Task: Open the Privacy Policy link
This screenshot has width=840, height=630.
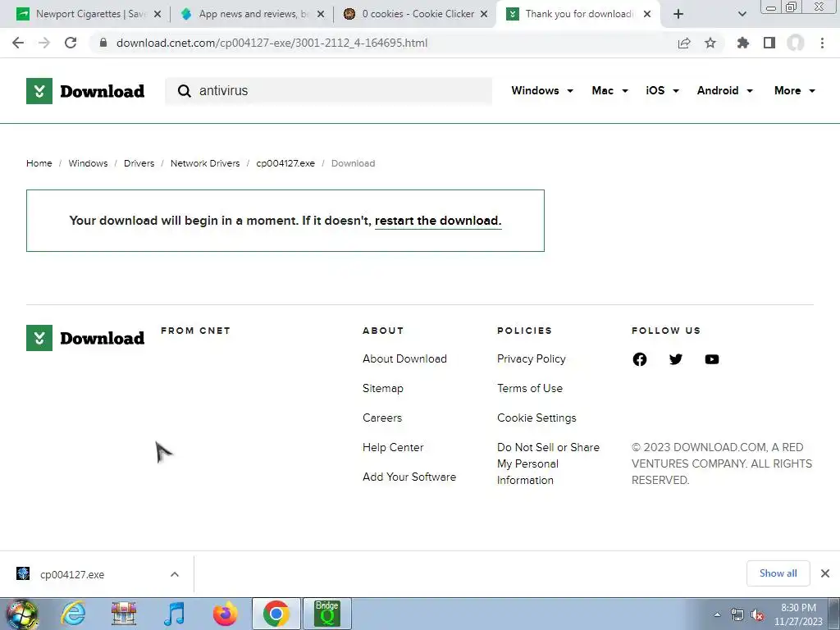Action: click(531, 359)
